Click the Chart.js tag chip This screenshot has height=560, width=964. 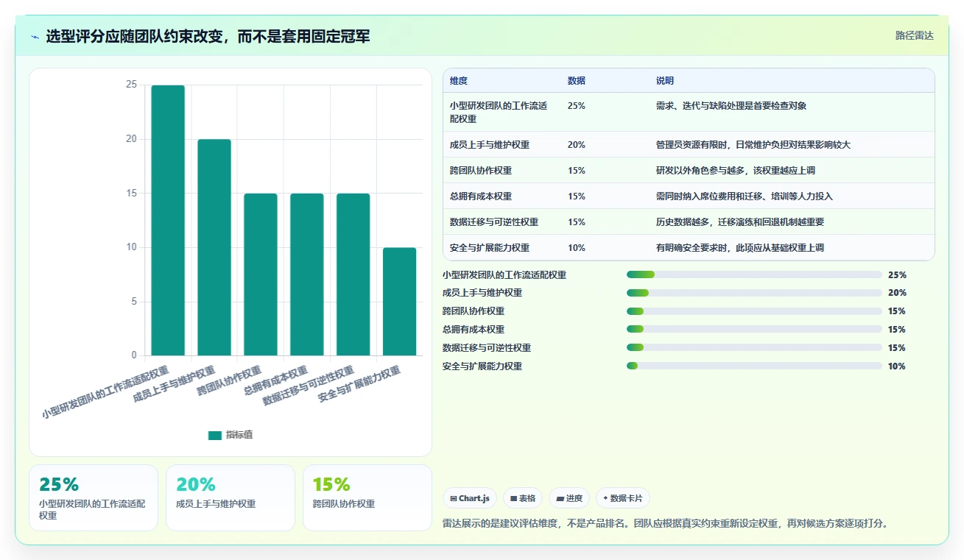[470, 498]
